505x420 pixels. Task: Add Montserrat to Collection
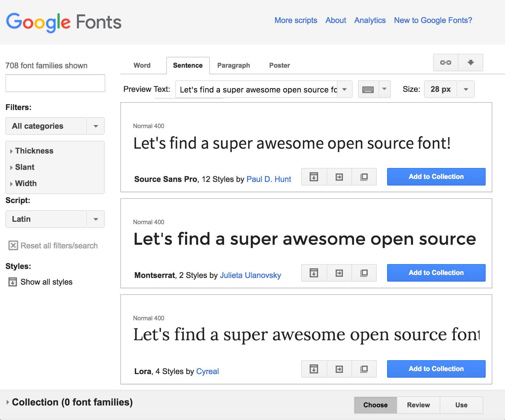point(436,273)
